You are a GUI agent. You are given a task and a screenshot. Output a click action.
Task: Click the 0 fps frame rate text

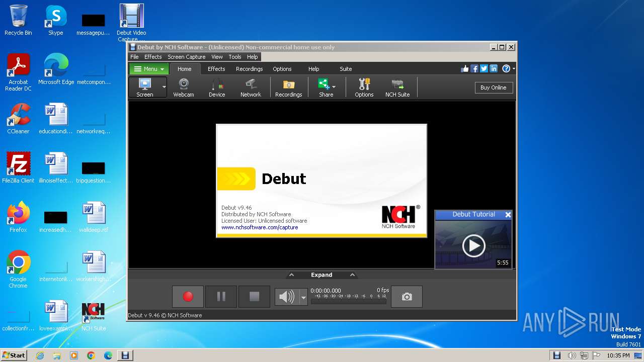tap(383, 290)
